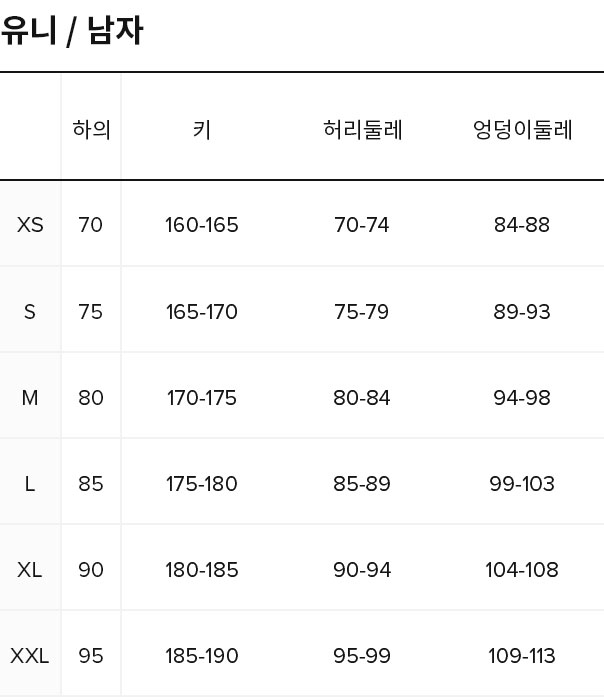Click the 94-98 hip cell
Viewport: 604px width, 700px height.
pos(522,398)
